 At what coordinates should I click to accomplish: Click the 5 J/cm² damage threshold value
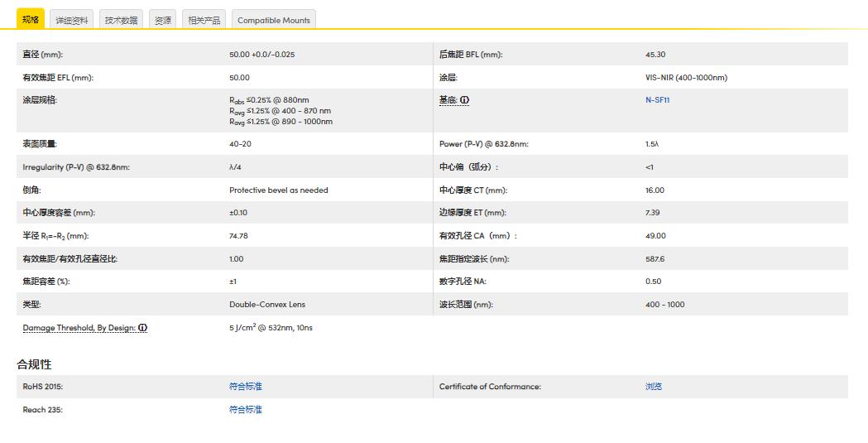pos(271,328)
